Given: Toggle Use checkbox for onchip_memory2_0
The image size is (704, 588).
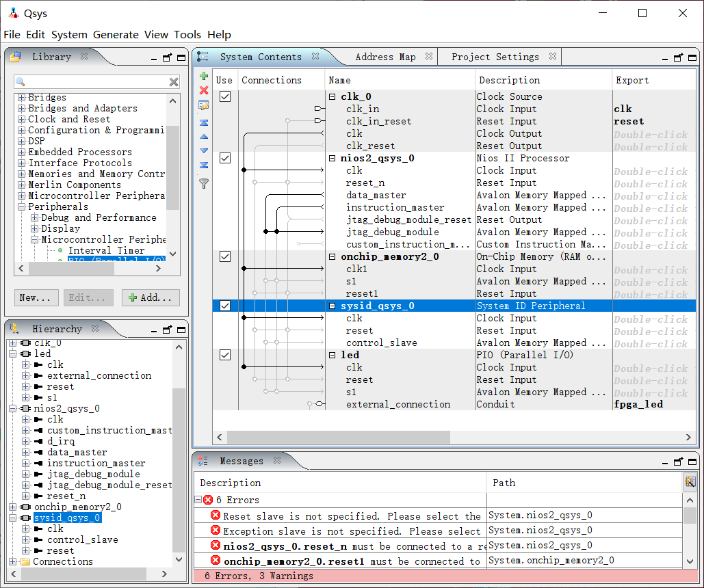Looking at the screenshot, I should 224,257.
